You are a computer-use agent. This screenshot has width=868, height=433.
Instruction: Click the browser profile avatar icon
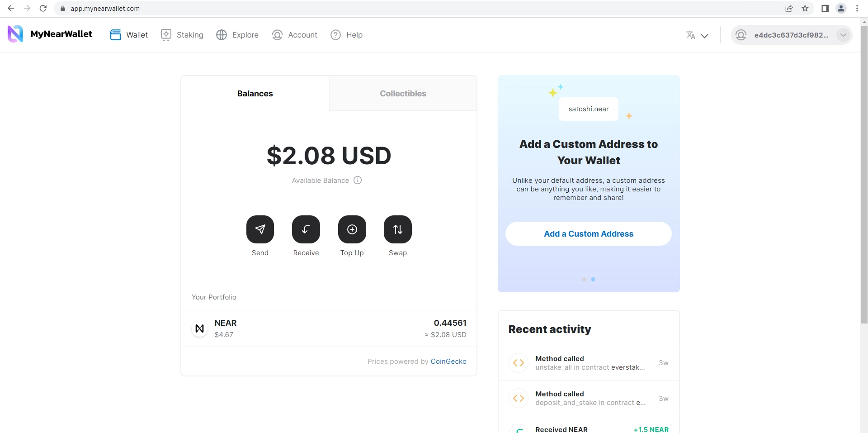tap(841, 8)
